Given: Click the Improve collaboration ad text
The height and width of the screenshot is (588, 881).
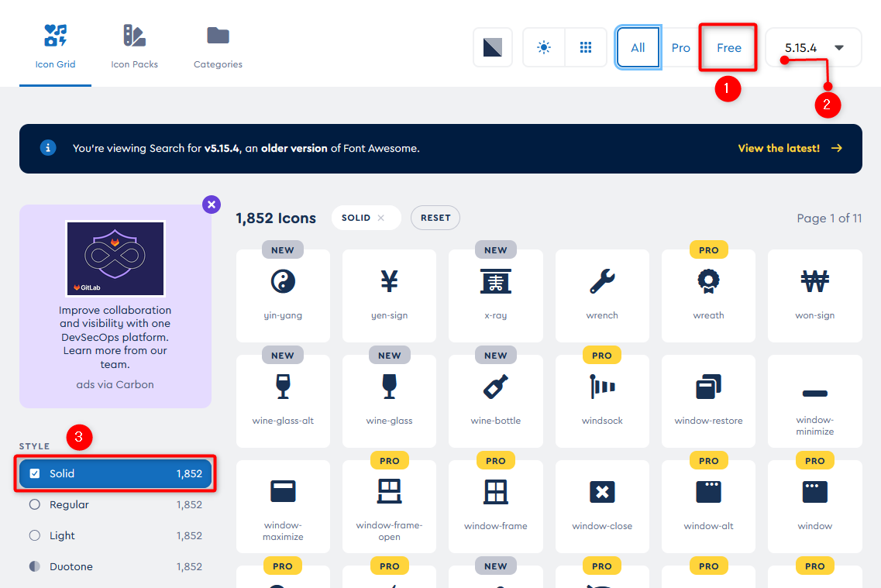Looking at the screenshot, I should coord(115,337).
